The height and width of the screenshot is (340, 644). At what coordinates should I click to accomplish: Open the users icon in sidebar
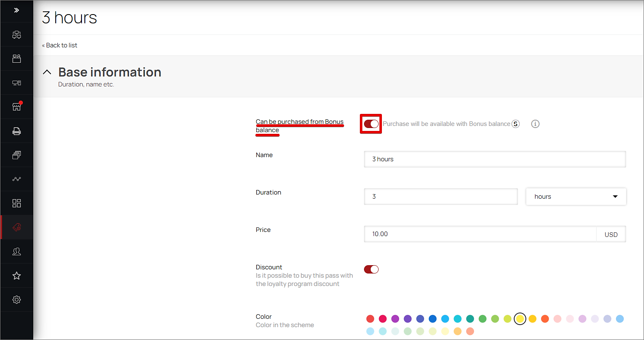click(17, 251)
